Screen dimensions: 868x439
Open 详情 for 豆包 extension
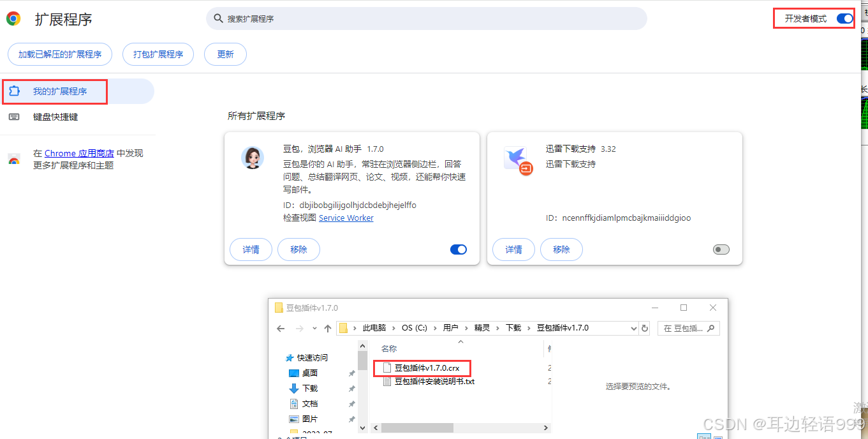tap(251, 249)
